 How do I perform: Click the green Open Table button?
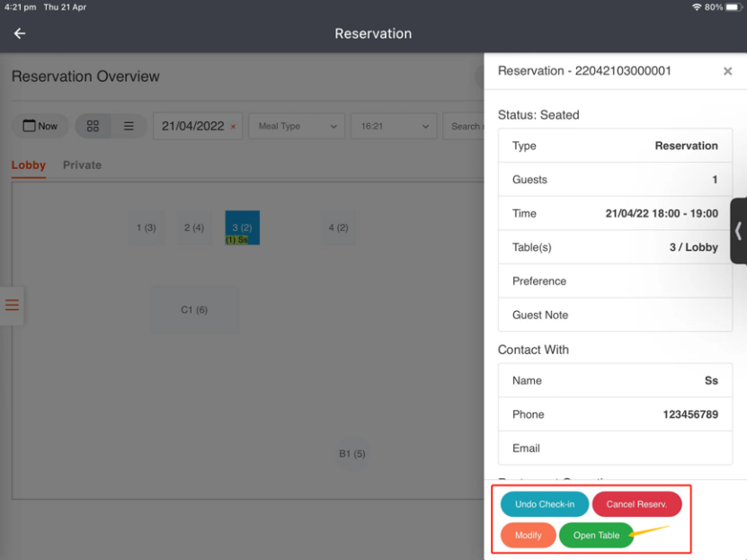click(596, 536)
